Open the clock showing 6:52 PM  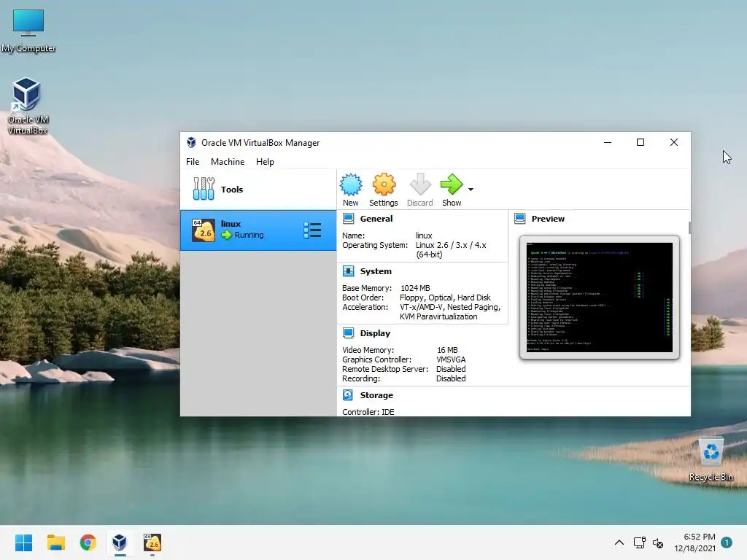click(694, 542)
